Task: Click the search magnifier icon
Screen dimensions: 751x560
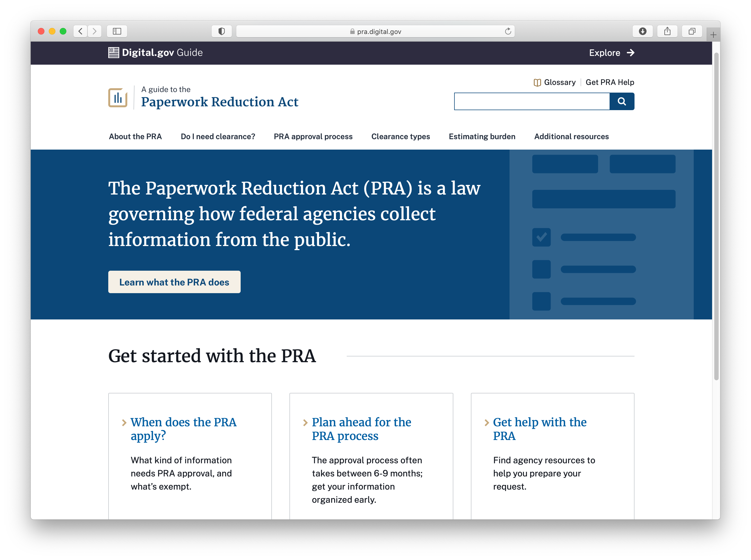Action: (x=621, y=101)
